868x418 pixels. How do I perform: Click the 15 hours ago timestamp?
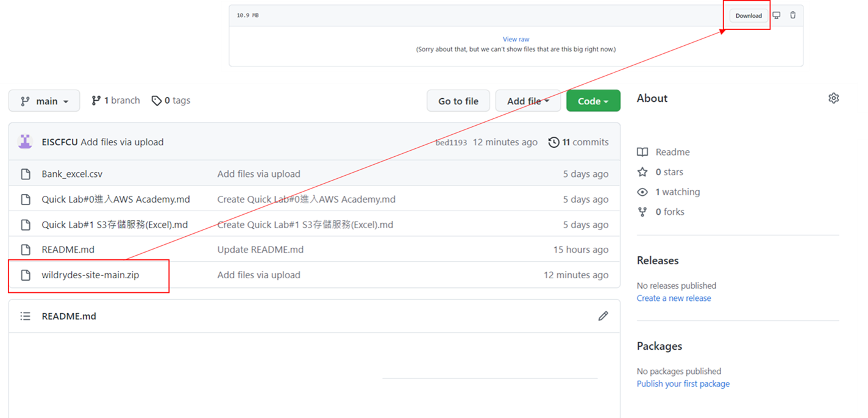[581, 250]
